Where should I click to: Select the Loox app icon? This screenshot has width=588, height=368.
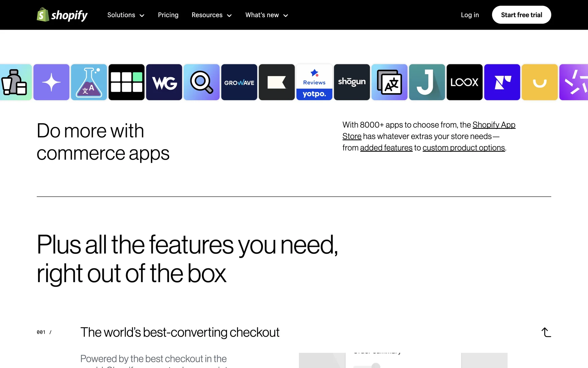[464, 82]
